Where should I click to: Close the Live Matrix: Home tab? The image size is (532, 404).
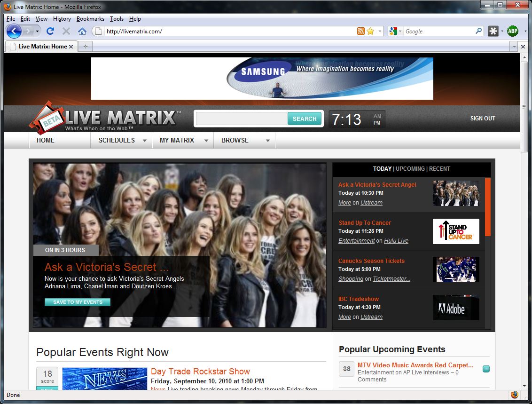[71, 47]
